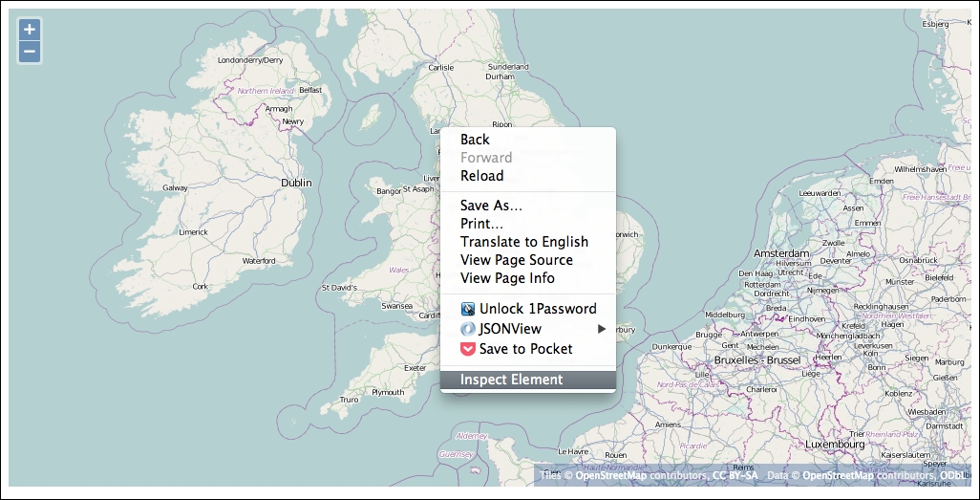Click the Cork label on the map
980x500 pixels.
click(200, 287)
